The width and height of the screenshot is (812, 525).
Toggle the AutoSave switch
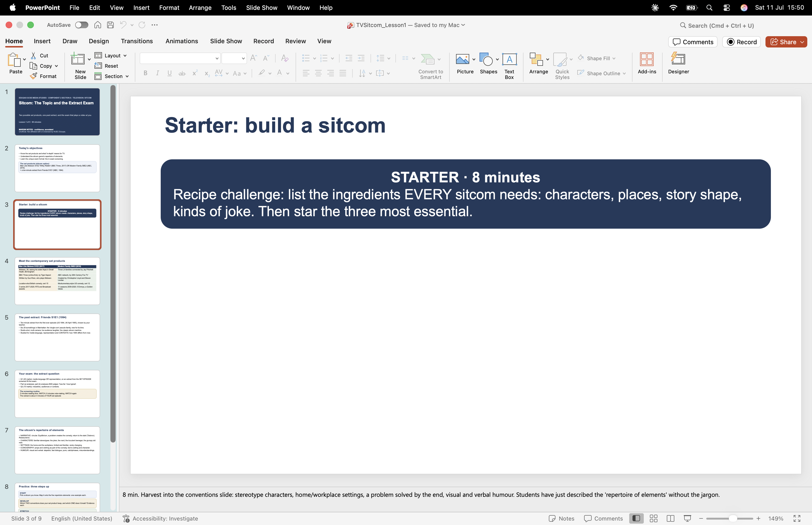(x=82, y=25)
